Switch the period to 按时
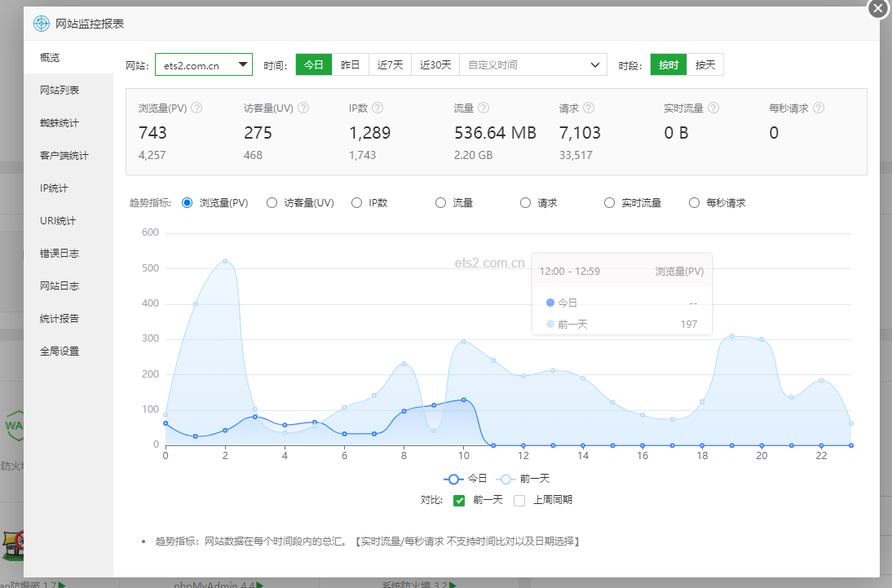 pos(669,65)
